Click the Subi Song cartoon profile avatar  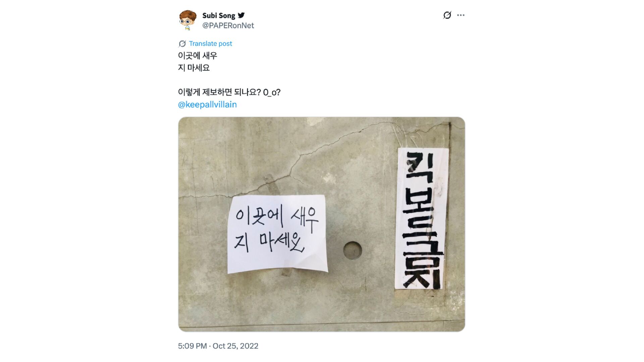187,20
